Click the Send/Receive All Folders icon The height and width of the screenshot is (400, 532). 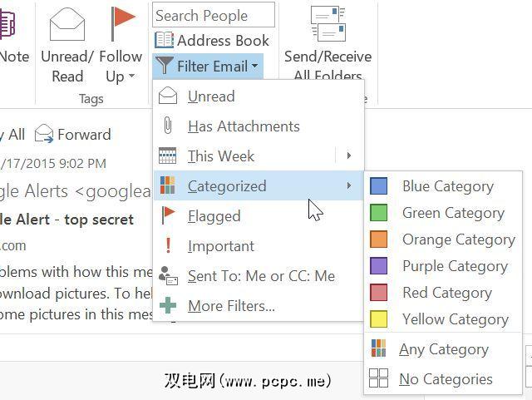tap(327, 25)
